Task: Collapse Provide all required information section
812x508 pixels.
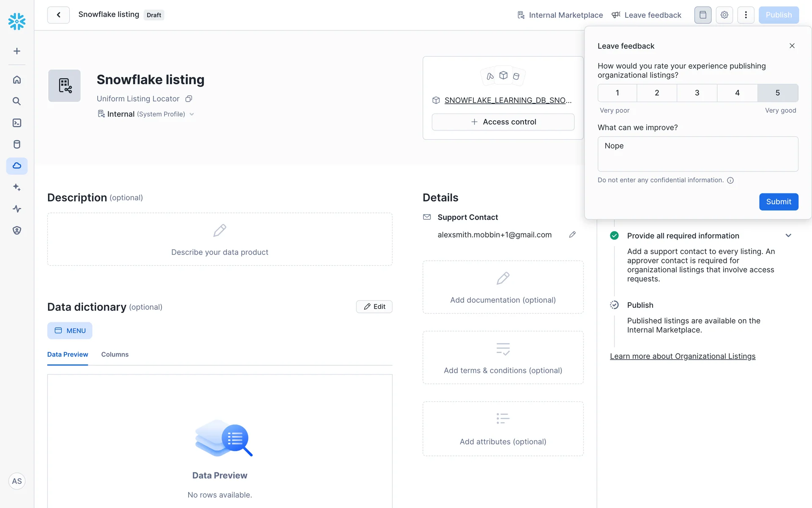Action: pyautogui.click(x=788, y=236)
